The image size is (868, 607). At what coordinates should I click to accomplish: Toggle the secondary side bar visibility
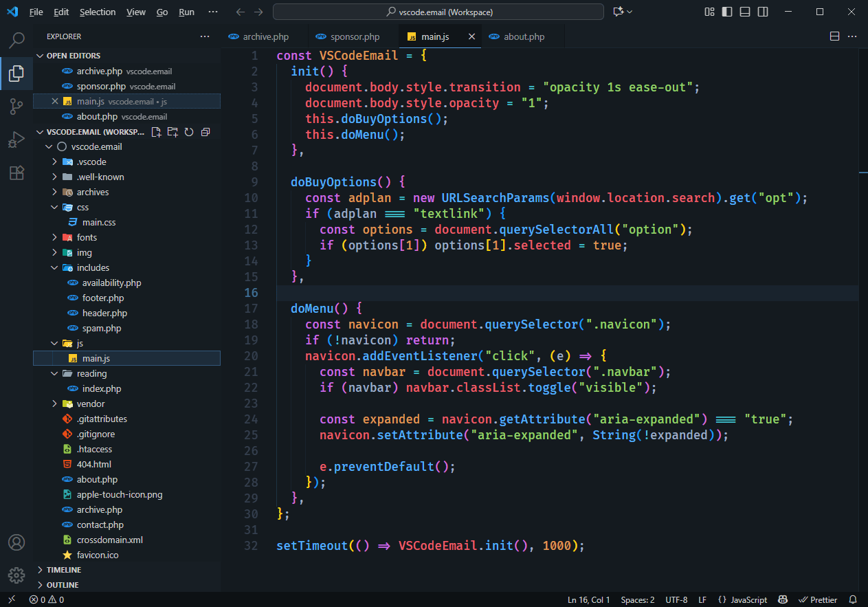[763, 12]
